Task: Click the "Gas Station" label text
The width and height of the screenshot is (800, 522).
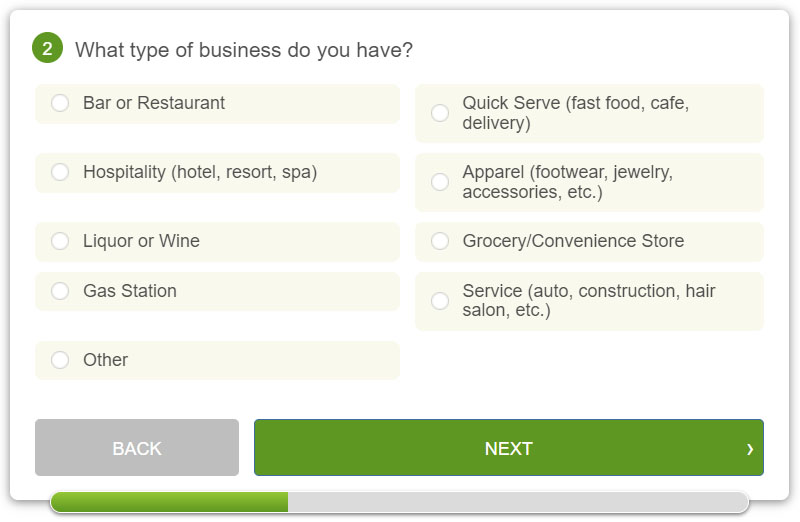Action: click(130, 291)
